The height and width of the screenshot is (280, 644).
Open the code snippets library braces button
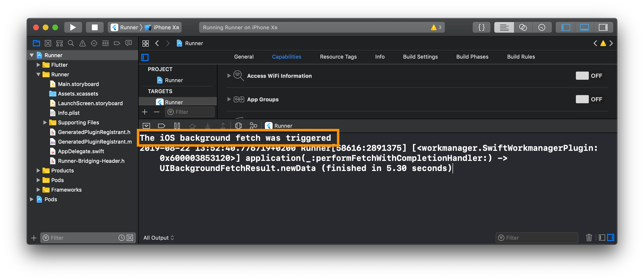[x=481, y=27]
